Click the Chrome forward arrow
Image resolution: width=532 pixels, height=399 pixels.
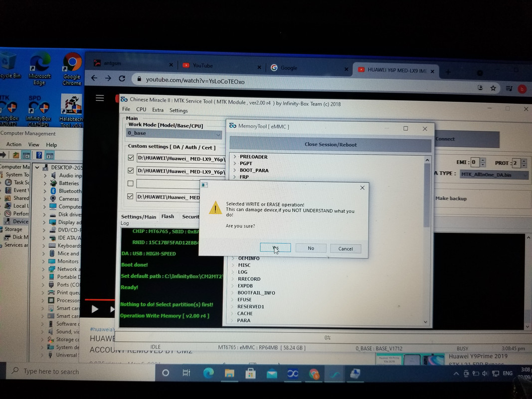click(108, 78)
